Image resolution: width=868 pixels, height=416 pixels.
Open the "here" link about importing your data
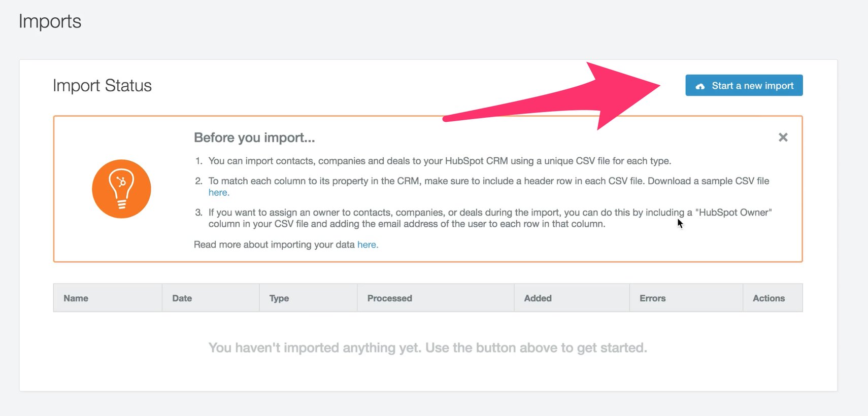point(367,245)
